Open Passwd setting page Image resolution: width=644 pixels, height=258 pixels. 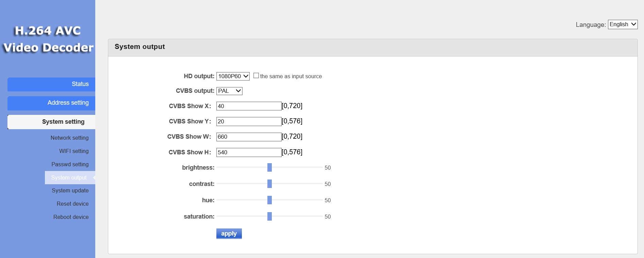pos(70,164)
